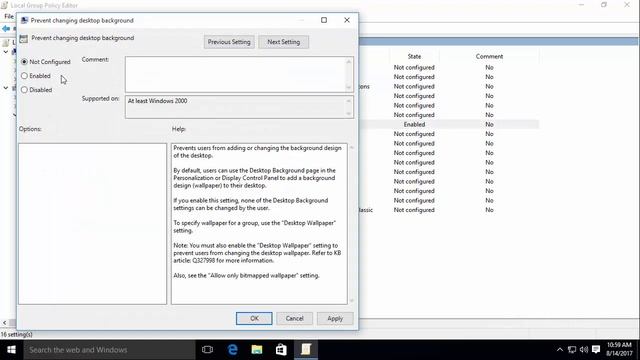Open the File menu in Group Policy Editor
Viewport: 640px width, 360px height.
pos(9,16)
